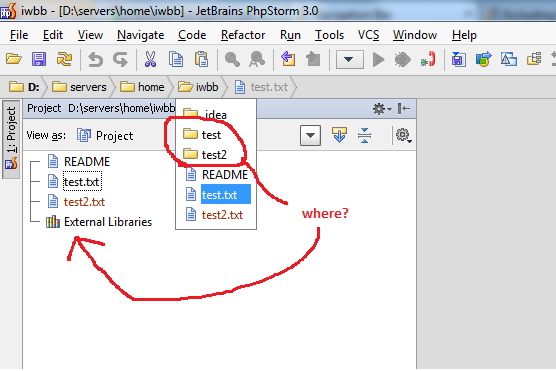Click the Redo arrow icon

[x=121, y=59]
